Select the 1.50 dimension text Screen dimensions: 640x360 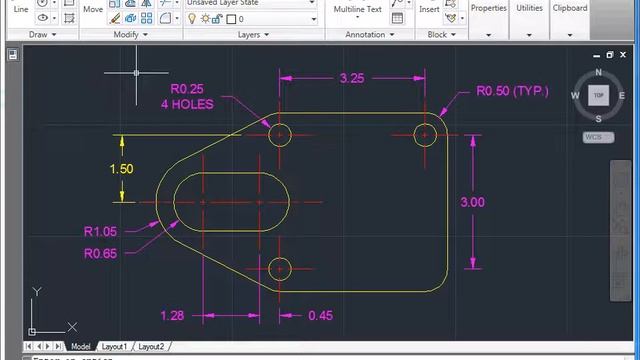coord(121,169)
